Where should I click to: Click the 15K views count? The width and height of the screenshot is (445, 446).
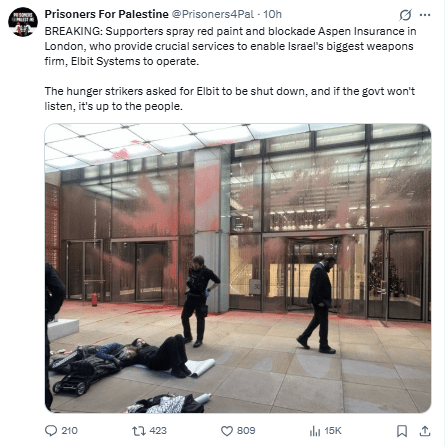(333, 431)
